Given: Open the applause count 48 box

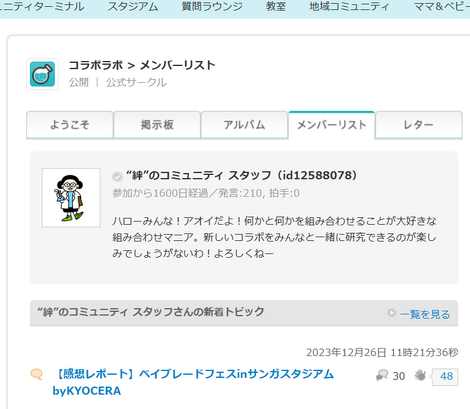Looking at the screenshot, I should tap(445, 377).
